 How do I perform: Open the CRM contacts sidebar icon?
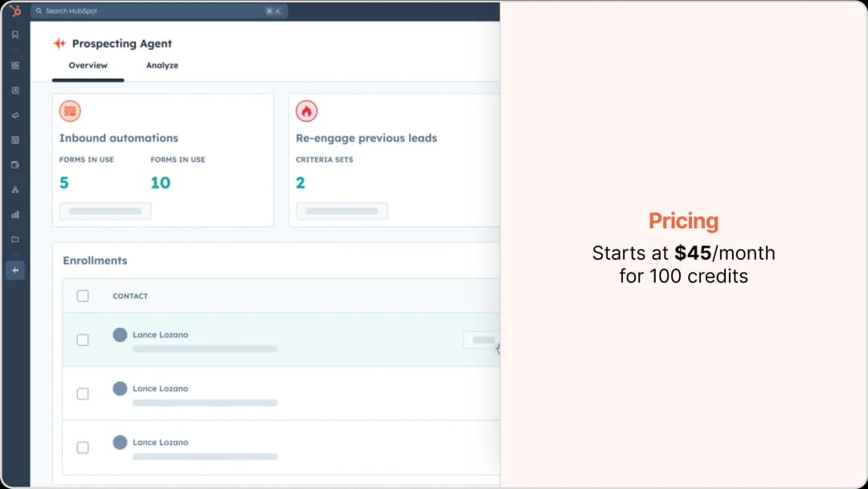[x=15, y=90]
